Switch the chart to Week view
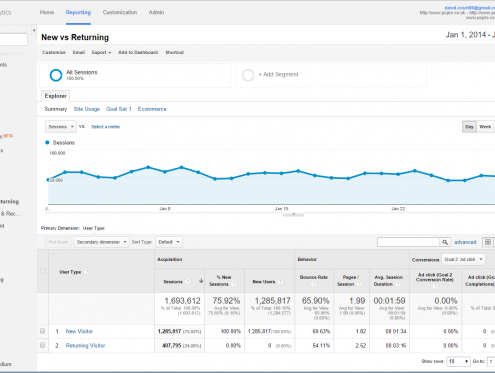Viewport: 495px width, 373px height. (x=485, y=127)
